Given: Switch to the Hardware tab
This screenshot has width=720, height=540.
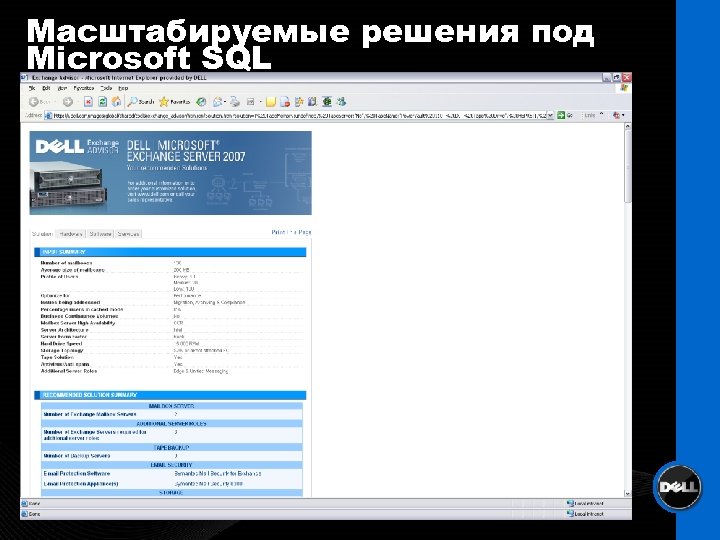Looking at the screenshot, I should click(71, 234).
